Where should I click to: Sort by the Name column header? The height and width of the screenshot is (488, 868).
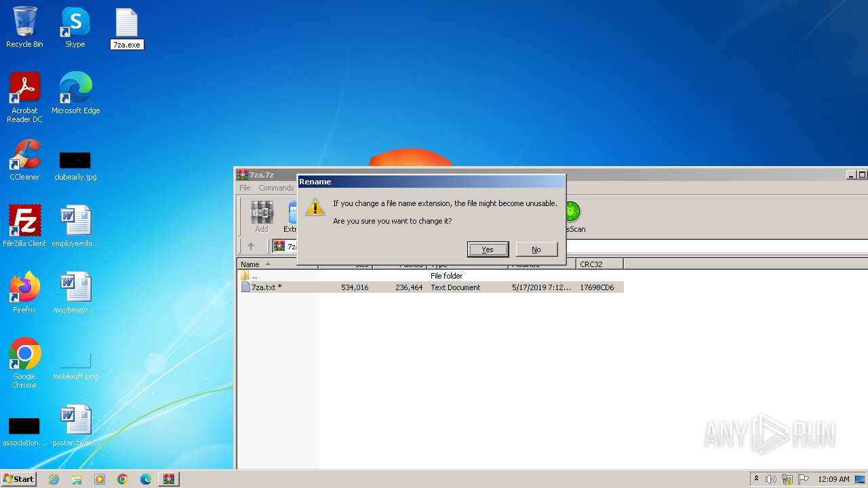pos(278,264)
